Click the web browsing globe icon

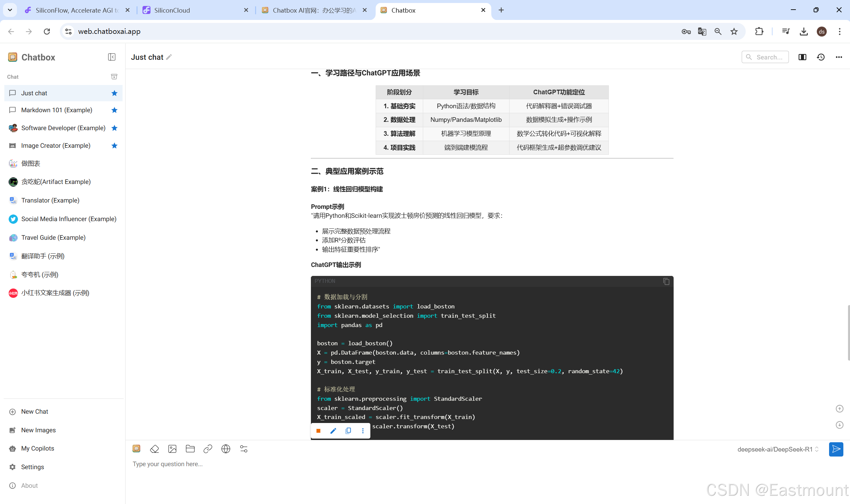click(226, 449)
